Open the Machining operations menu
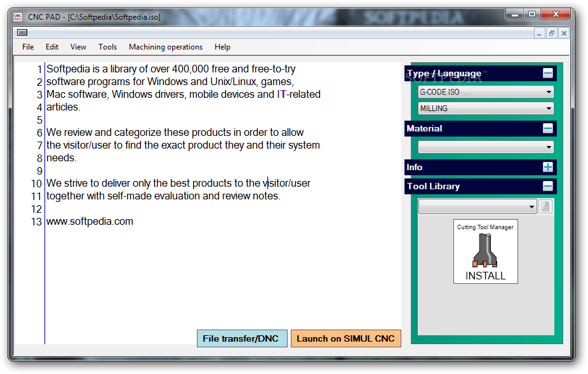 pos(166,47)
